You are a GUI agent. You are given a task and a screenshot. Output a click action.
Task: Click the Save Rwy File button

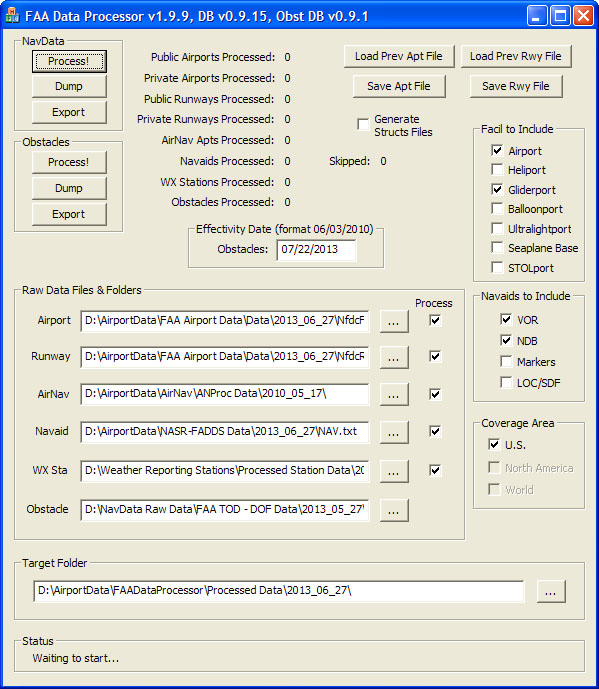(516, 86)
